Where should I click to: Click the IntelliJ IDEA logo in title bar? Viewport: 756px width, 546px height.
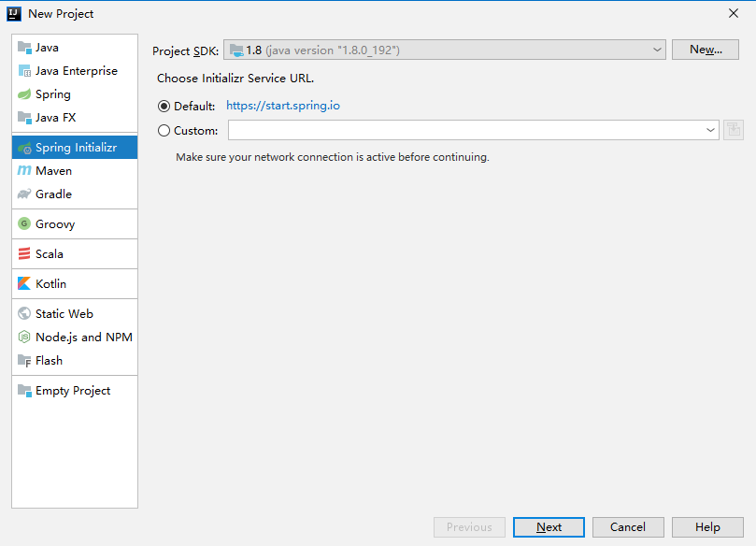point(14,14)
